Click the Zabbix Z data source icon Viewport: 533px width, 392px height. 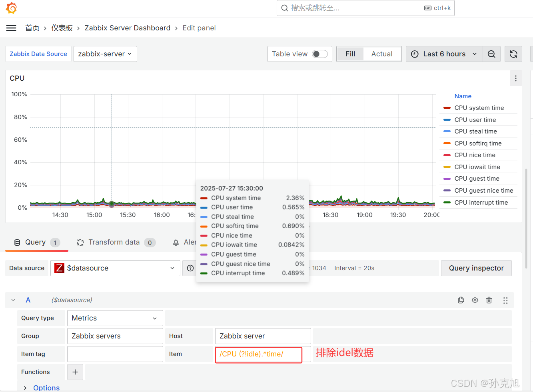(x=60, y=268)
